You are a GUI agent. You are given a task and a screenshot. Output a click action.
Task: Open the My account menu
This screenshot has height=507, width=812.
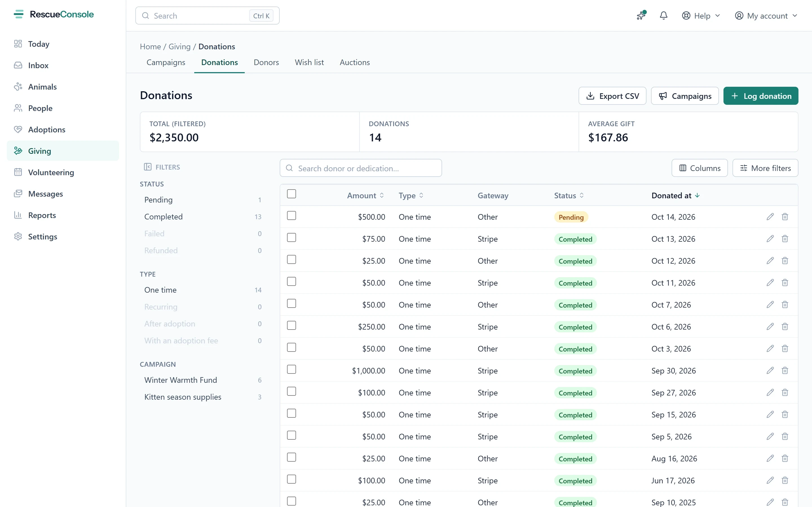pyautogui.click(x=766, y=16)
